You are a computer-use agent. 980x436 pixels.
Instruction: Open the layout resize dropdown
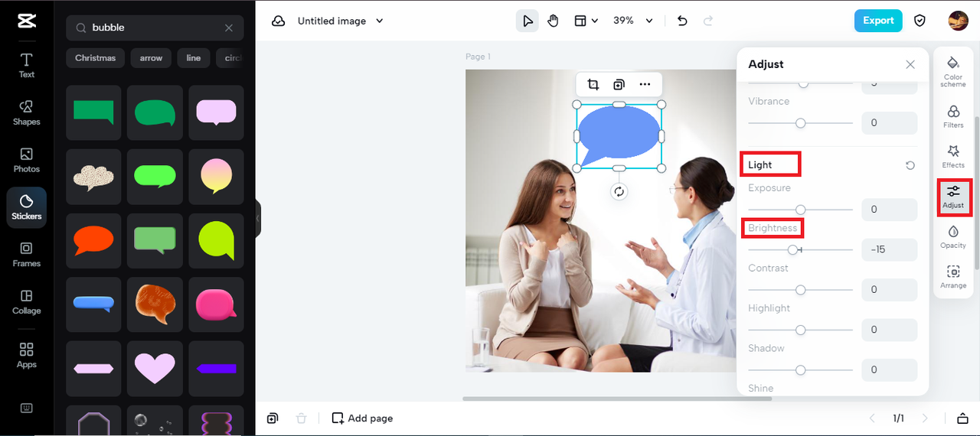click(x=586, y=21)
